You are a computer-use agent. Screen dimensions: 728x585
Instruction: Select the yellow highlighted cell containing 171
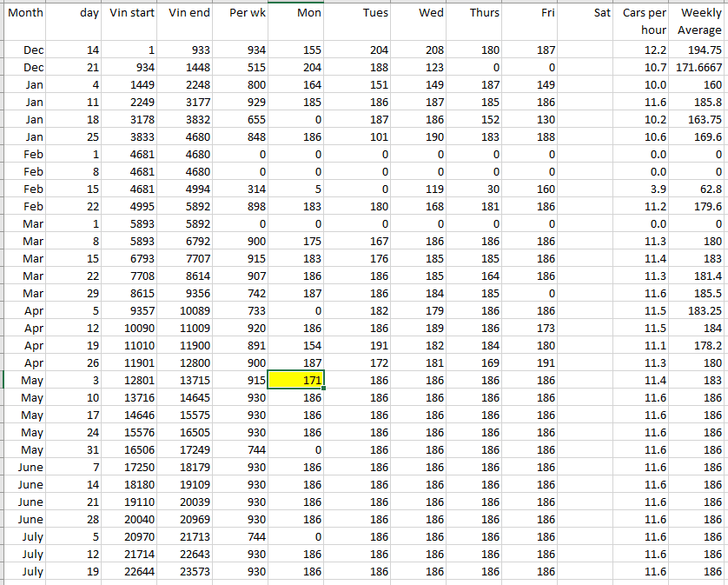[x=296, y=381]
